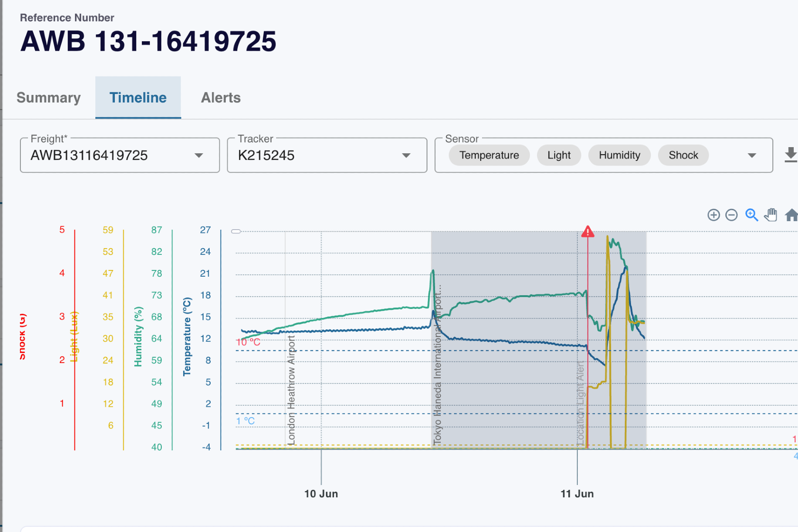Click the small range handle at chart top-left

(236, 232)
